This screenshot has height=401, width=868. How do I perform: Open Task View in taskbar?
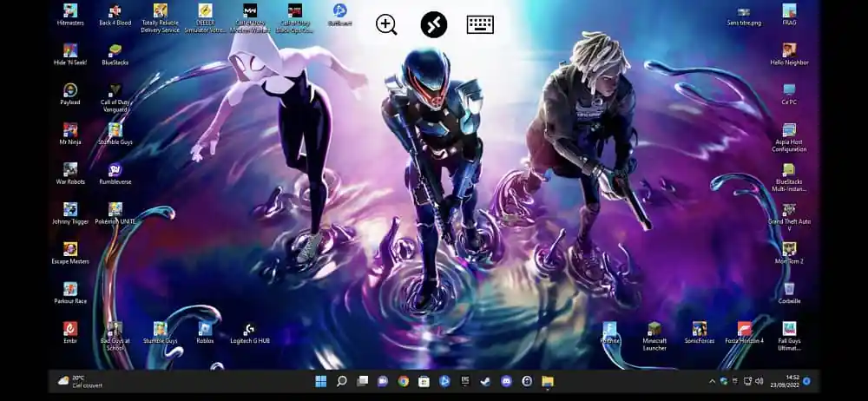[x=362, y=381]
